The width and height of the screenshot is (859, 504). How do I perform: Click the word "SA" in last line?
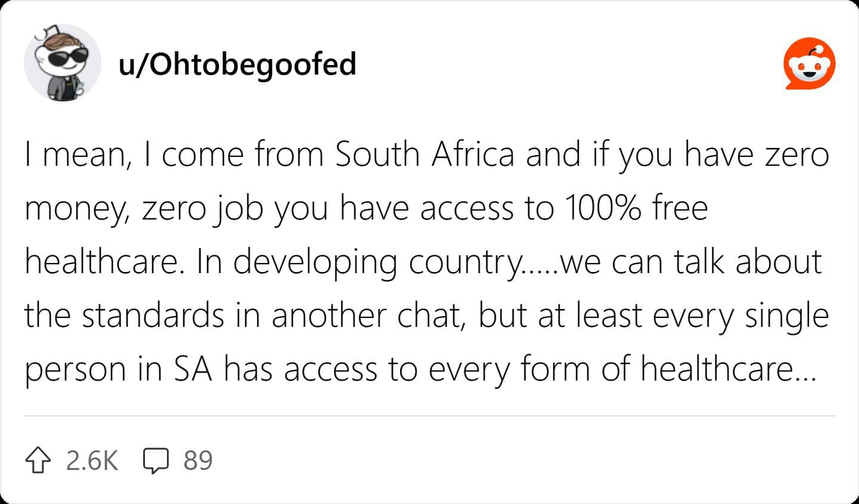193,369
